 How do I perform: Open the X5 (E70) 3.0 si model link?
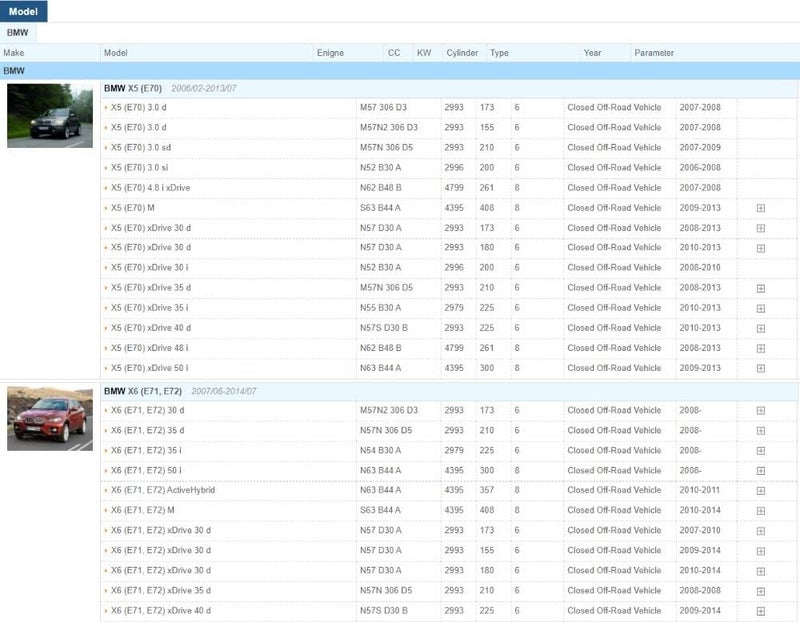tap(139, 168)
